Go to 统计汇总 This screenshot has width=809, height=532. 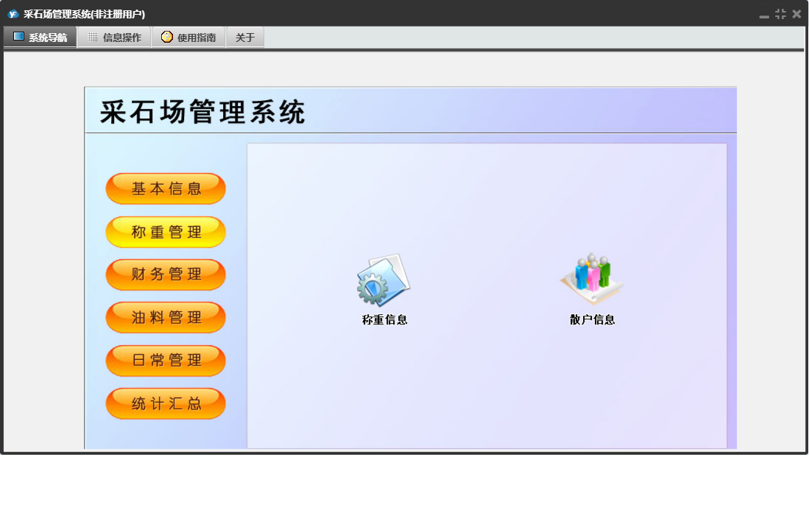point(166,404)
